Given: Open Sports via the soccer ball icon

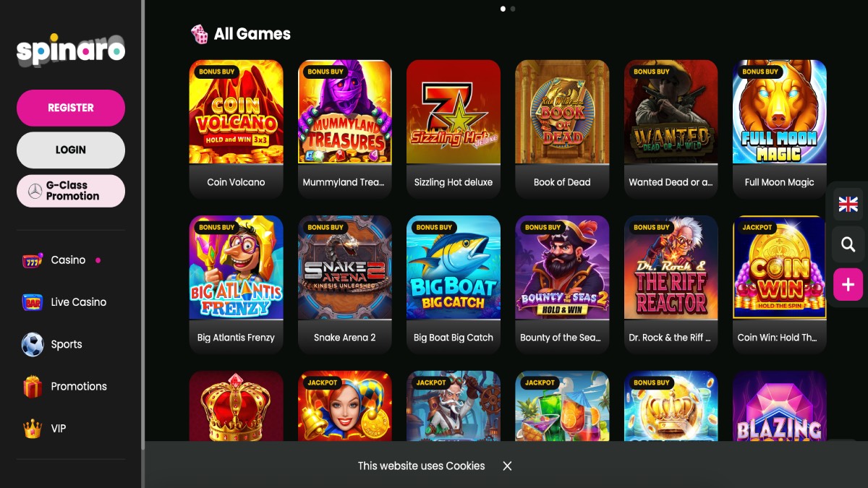Looking at the screenshot, I should pyautogui.click(x=33, y=345).
